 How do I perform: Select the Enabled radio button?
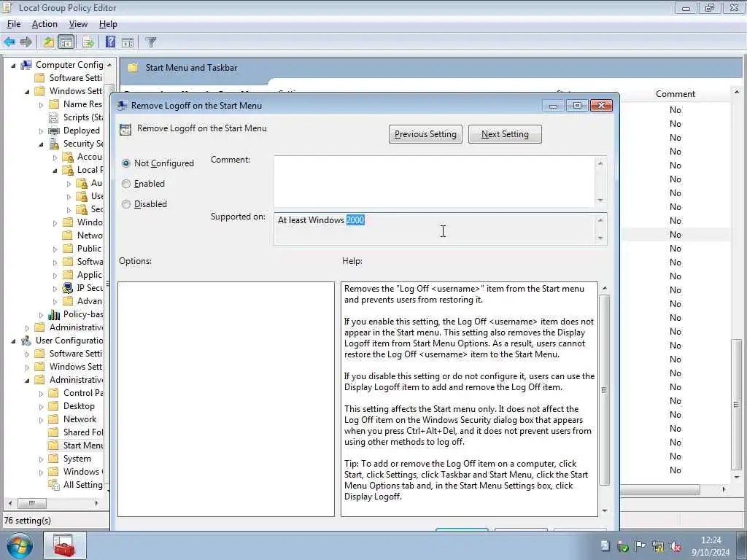(125, 184)
